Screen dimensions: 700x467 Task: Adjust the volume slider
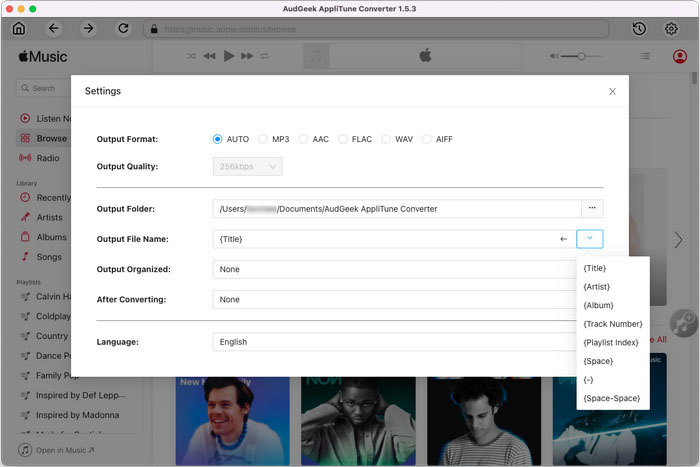(581, 56)
